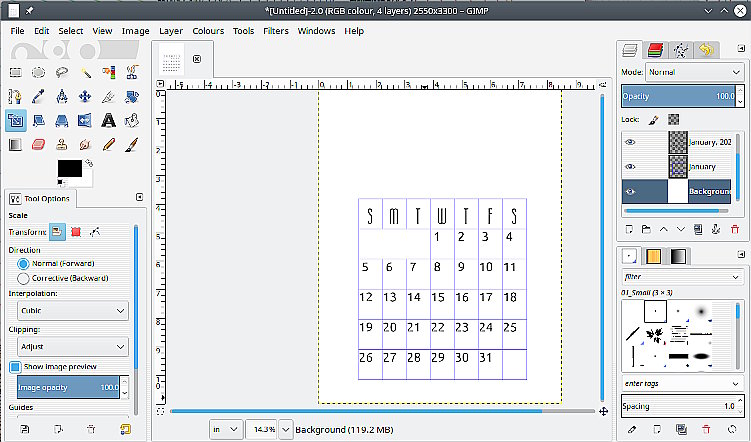Pick the Text tool in toolbox

tap(110, 121)
